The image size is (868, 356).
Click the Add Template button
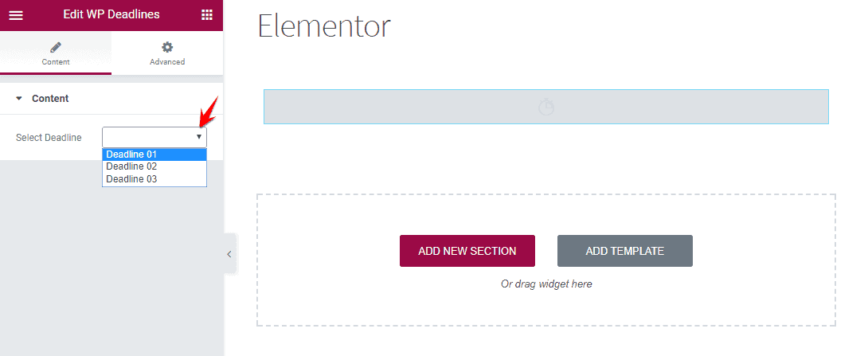(625, 251)
